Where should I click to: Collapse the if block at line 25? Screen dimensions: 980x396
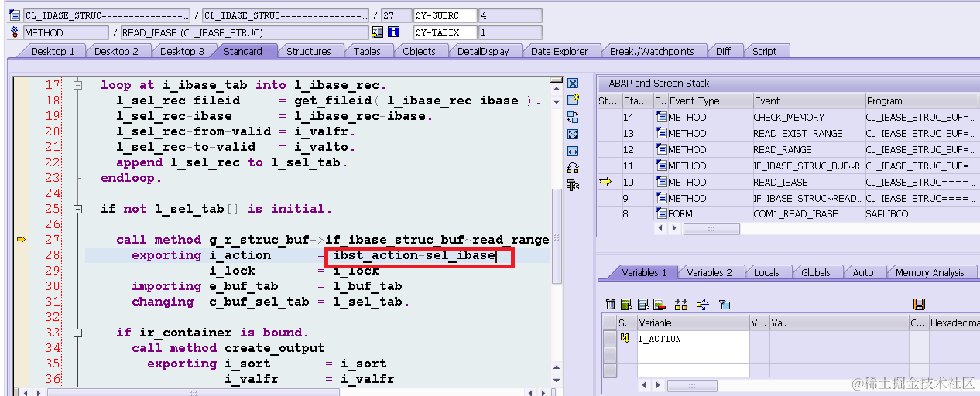pyautogui.click(x=77, y=209)
